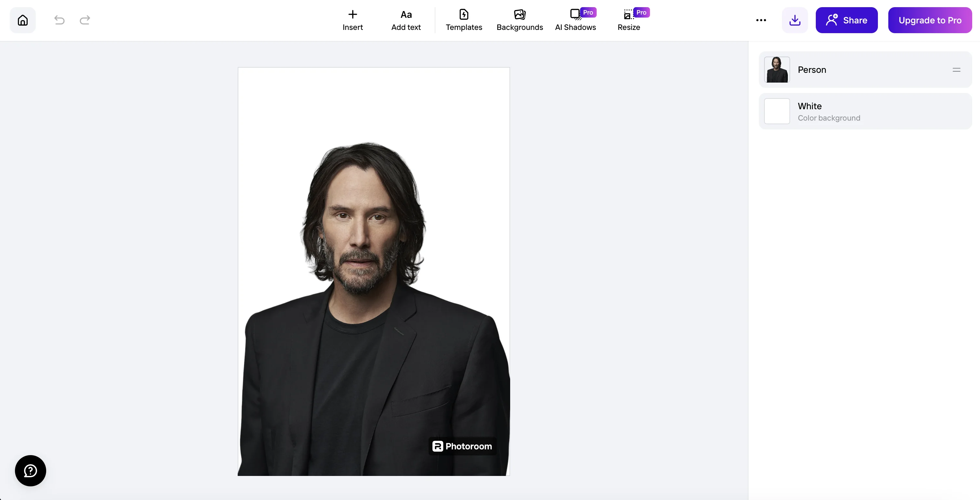Grab the Person layer reorder handle
Image resolution: width=980 pixels, height=500 pixels.
956,70
